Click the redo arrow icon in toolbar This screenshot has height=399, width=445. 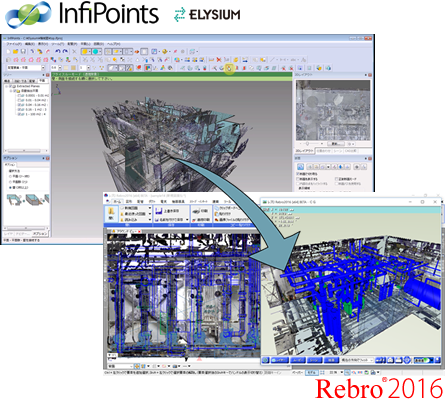point(65,52)
